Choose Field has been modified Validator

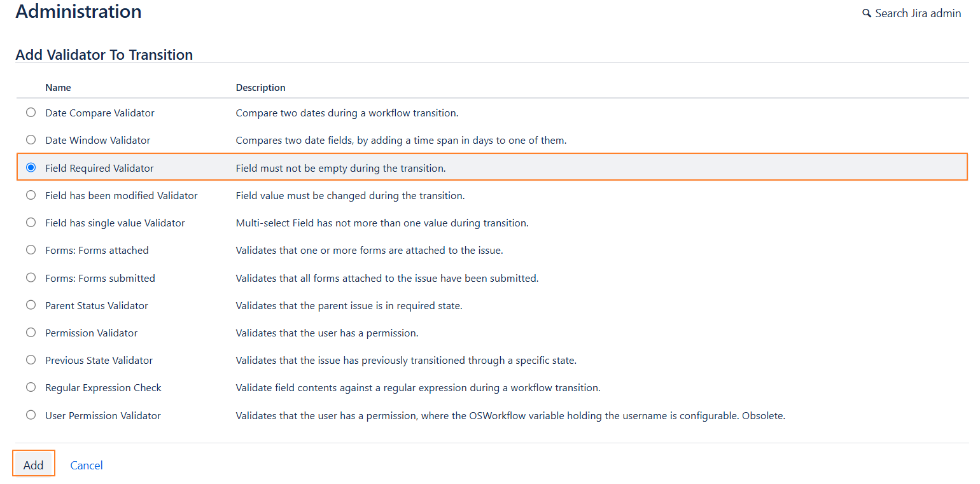(31, 195)
